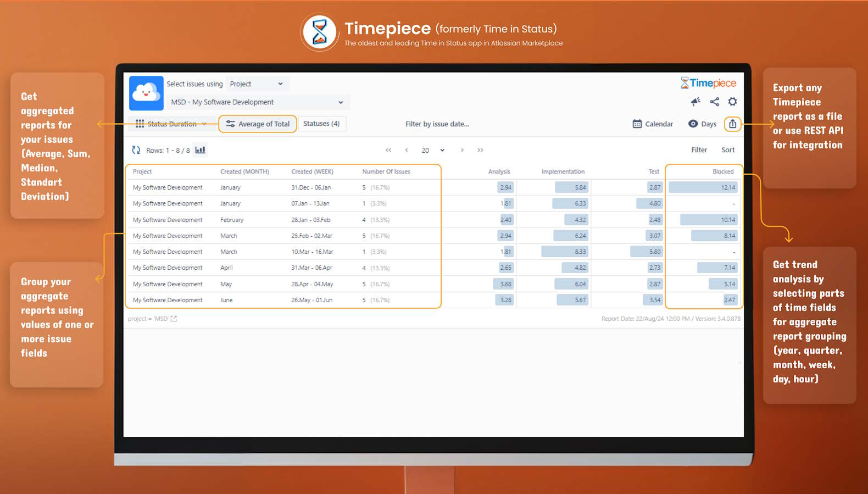The image size is (868, 494).
Task: Toggle the Days display format
Action: pos(702,124)
